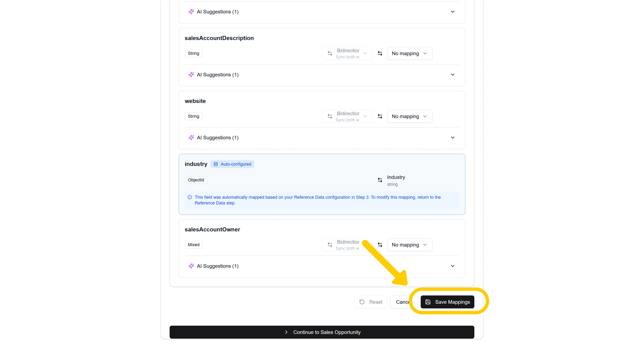Viewport: 644px width, 362px height.
Task: Click the save icon inside Save Mappings
Action: tap(428, 302)
